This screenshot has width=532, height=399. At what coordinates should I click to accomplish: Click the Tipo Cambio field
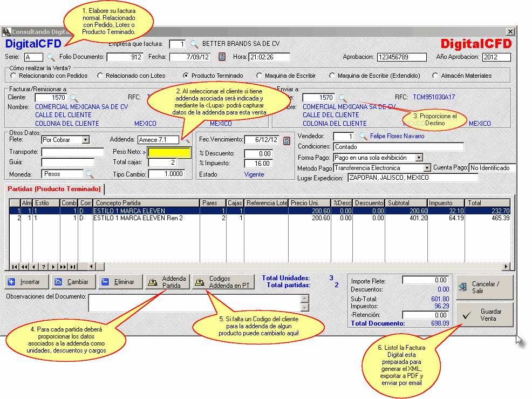point(167,174)
